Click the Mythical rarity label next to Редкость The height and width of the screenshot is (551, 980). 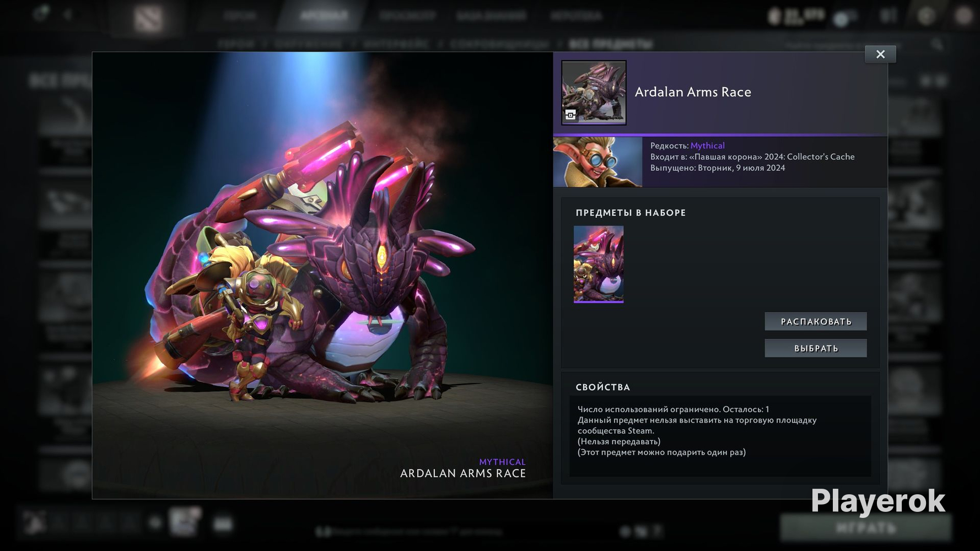[707, 145]
